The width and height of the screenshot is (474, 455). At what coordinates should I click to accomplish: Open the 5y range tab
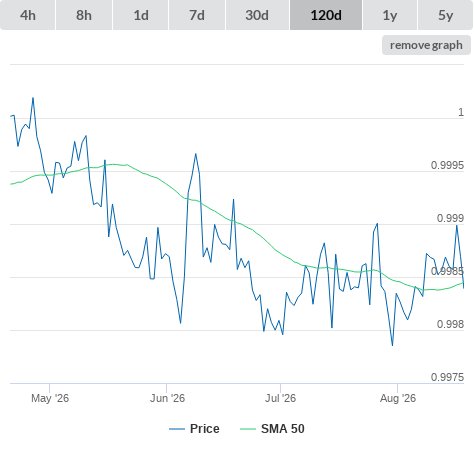(x=446, y=15)
